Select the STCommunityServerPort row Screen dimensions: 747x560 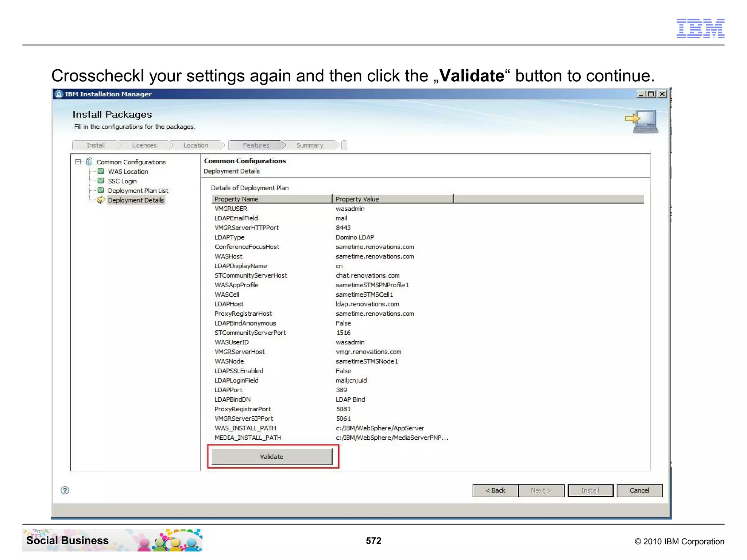click(427, 332)
